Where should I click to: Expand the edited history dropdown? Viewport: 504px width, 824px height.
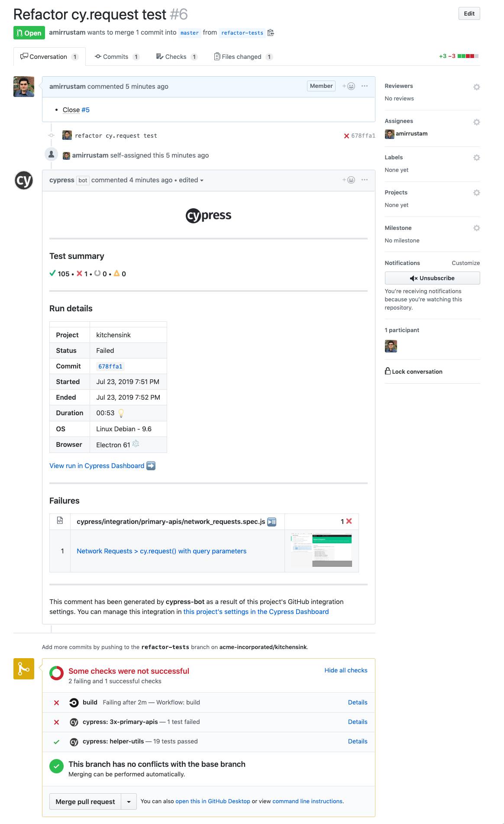(x=191, y=180)
